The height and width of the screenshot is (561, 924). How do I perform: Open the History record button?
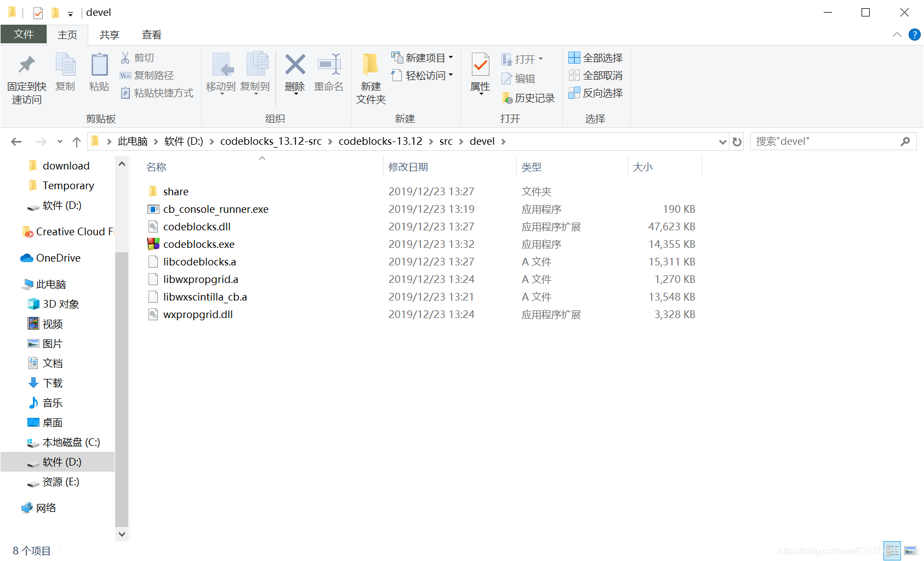528,98
